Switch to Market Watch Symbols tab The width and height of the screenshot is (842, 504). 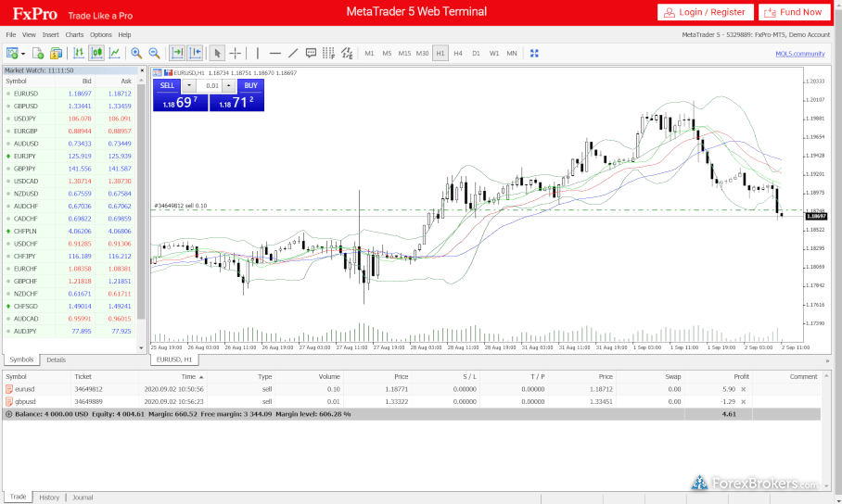(21, 359)
